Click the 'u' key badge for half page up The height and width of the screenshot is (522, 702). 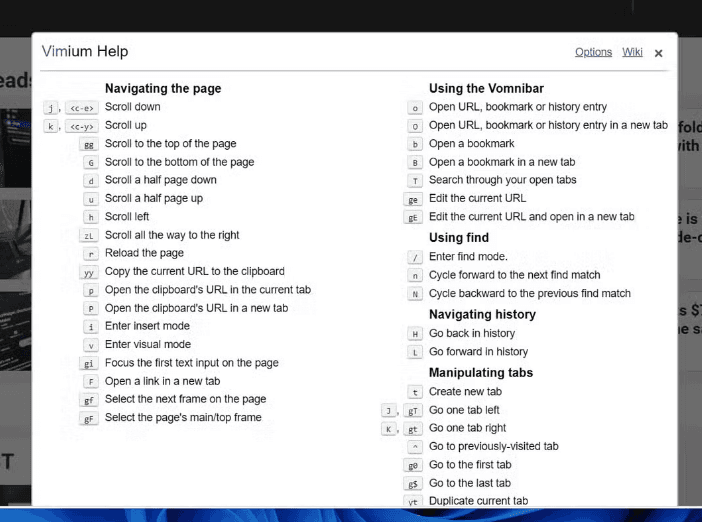click(x=91, y=199)
